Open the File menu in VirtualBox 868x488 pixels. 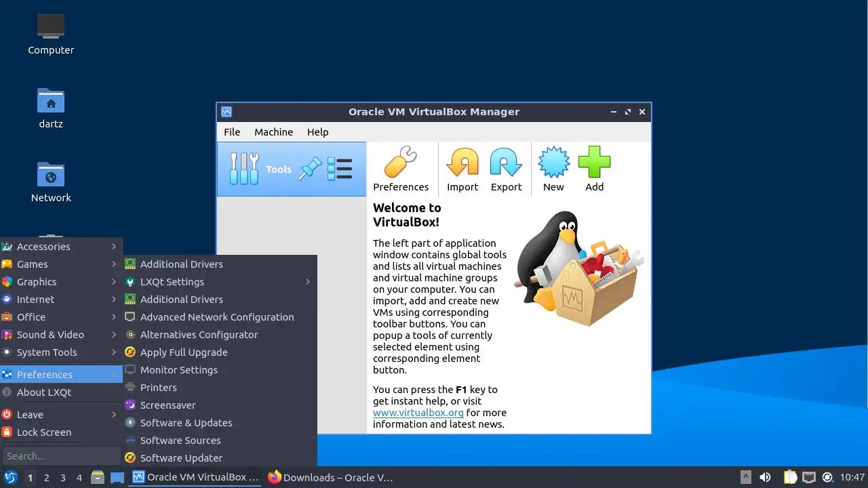pos(232,132)
